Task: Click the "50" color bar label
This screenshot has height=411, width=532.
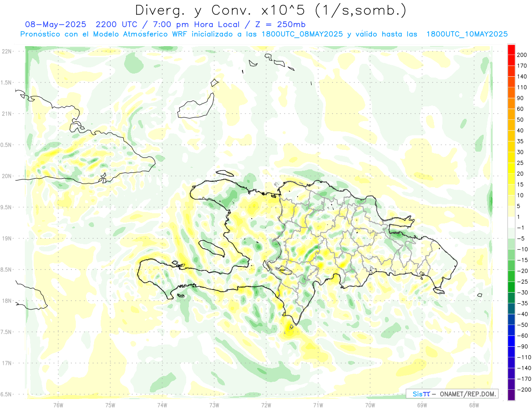Action: [x=520, y=120]
